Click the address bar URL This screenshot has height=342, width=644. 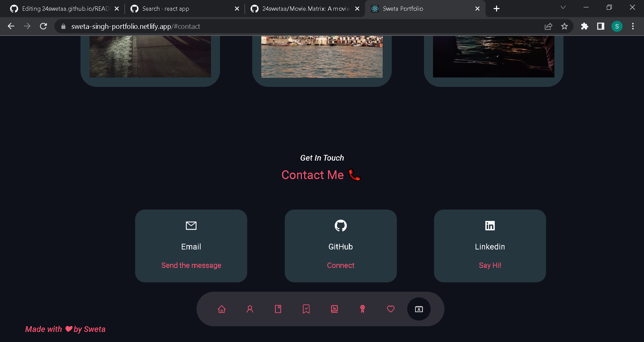(136, 26)
